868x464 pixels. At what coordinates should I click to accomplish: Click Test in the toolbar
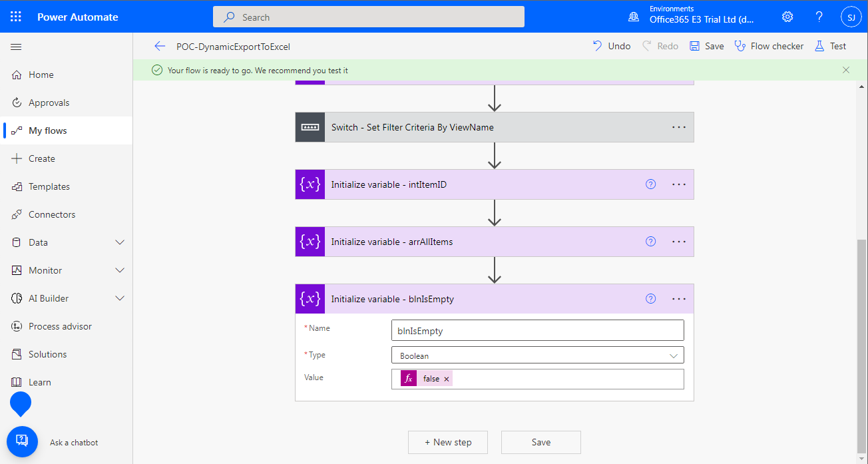coord(830,46)
